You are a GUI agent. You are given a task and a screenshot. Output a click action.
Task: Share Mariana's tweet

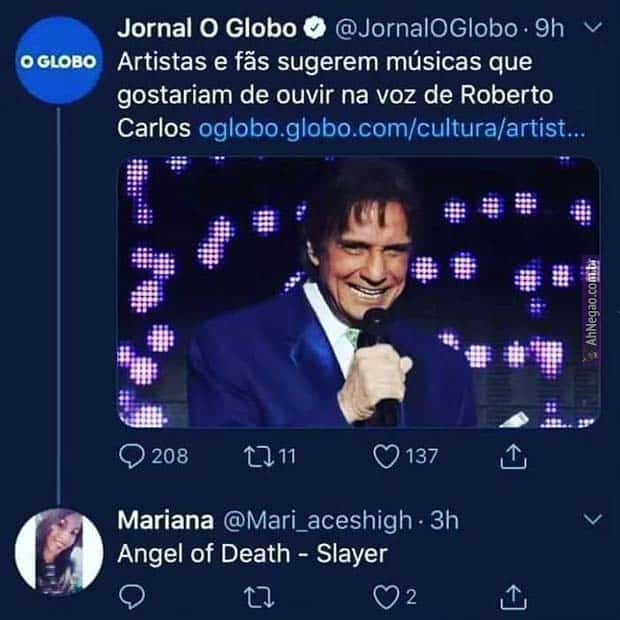pos(511,596)
